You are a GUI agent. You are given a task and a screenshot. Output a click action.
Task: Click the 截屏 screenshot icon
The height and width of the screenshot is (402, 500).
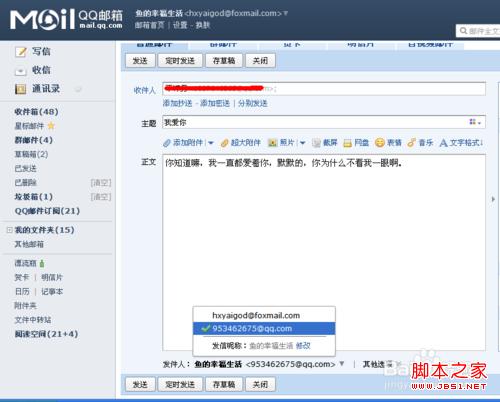pos(316,143)
